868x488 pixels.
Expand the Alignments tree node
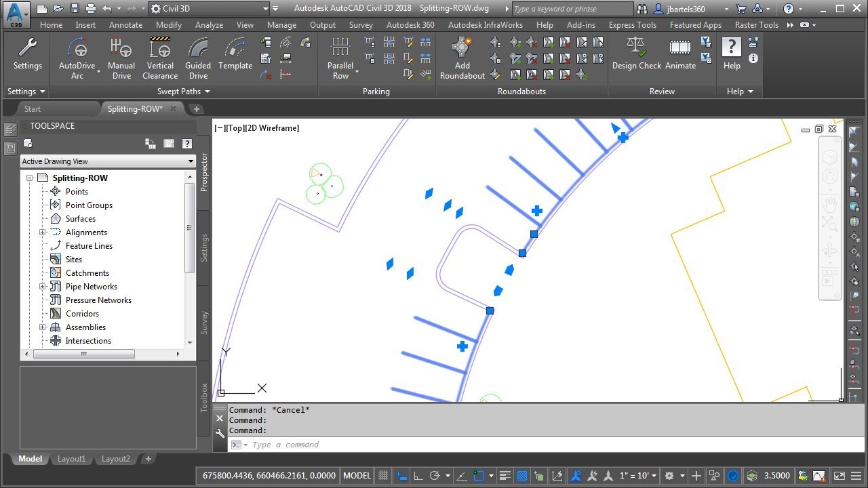(x=42, y=232)
